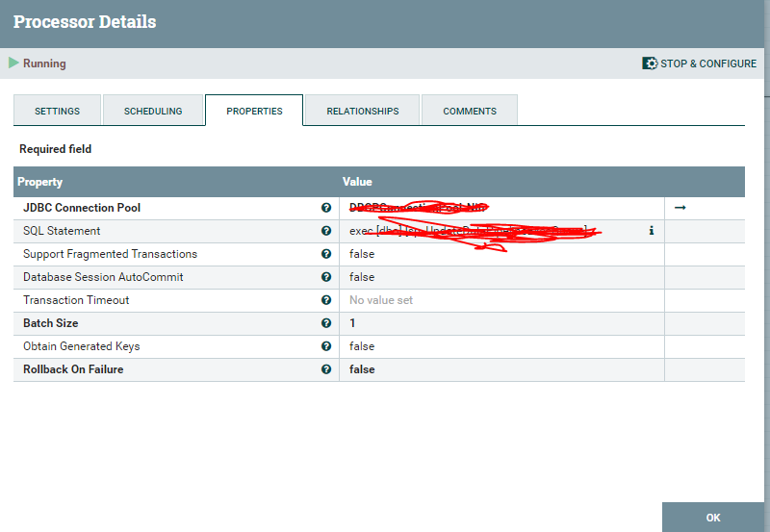
Task: Open the Comments tab
Action: pos(470,111)
